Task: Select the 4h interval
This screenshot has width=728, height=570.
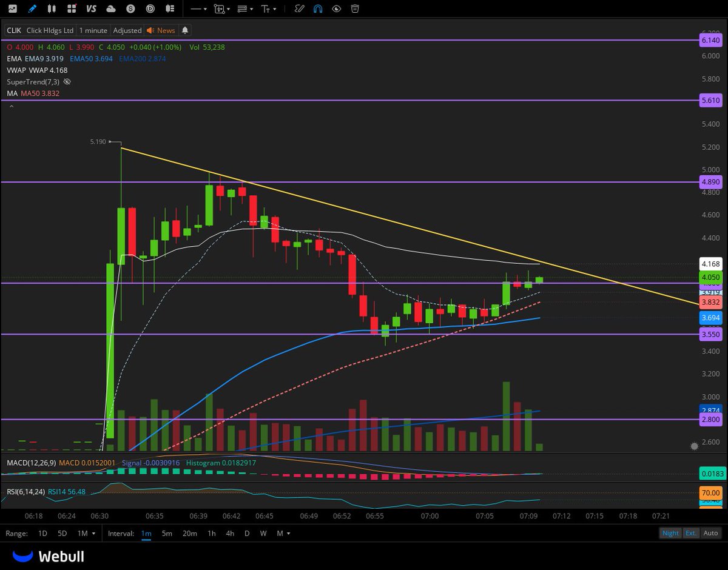Action: click(x=230, y=534)
